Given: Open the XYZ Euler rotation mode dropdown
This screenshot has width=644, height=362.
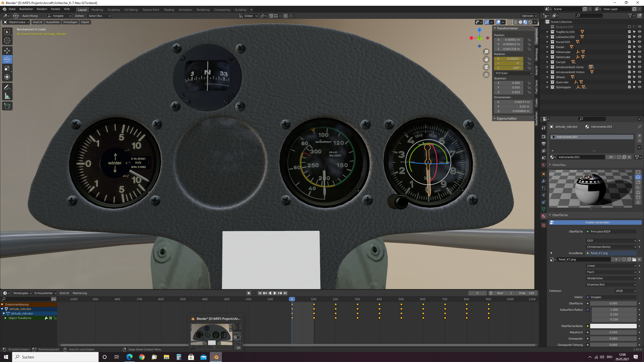Looking at the screenshot, I should 513,73.
